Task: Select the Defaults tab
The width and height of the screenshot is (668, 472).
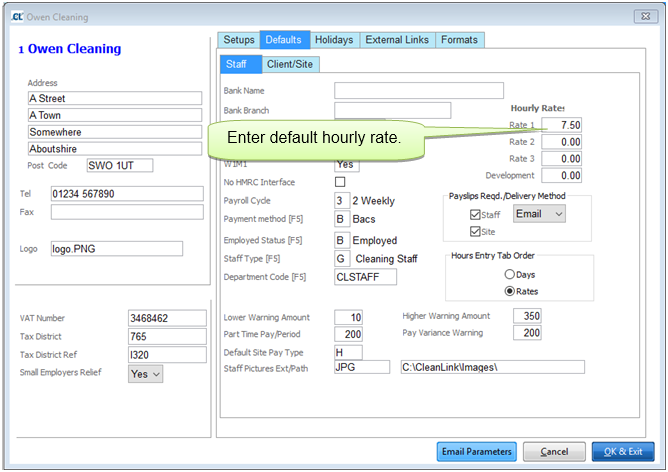Action: click(284, 40)
